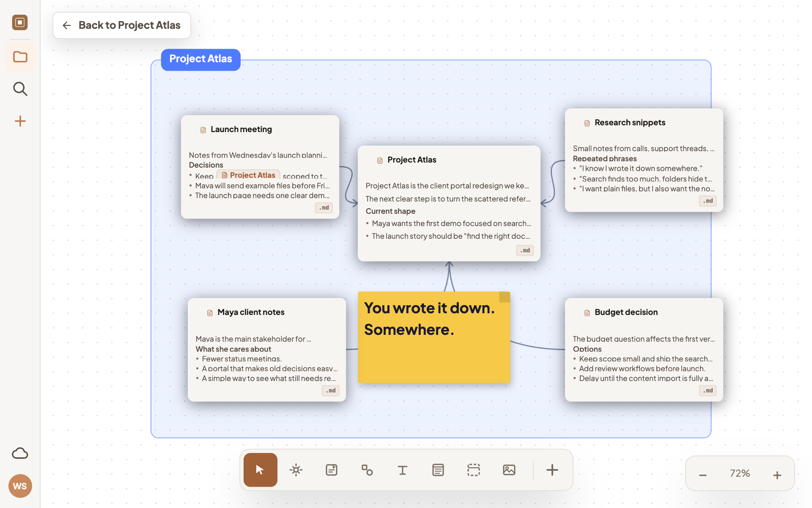The width and height of the screenshot is (812, 508).
Task: Zoom out with the minus button
Action: tap(703, 475)
